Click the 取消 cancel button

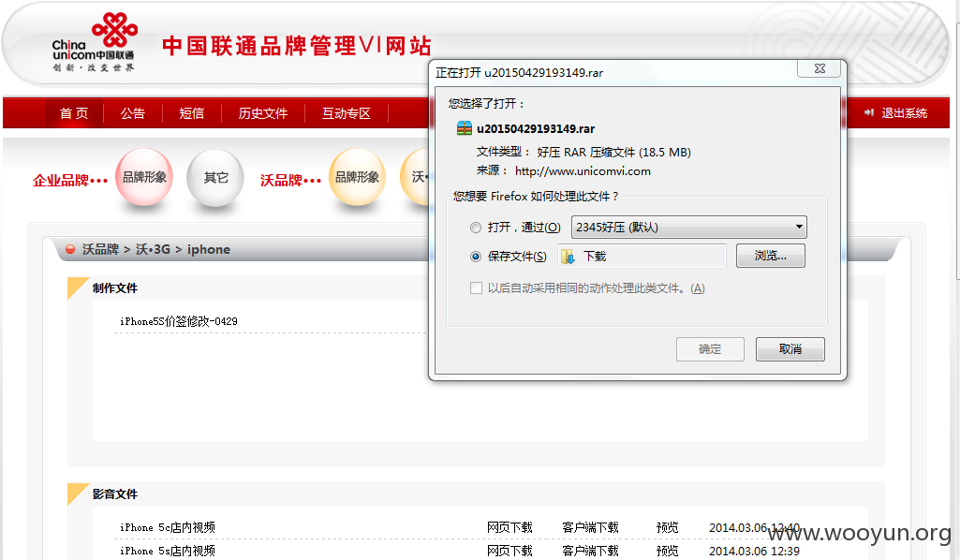(790, 349)
